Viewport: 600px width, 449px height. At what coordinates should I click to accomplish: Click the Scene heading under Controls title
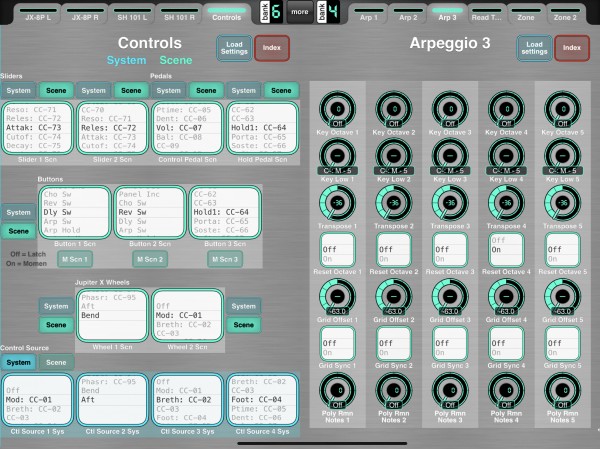(x=176, y=60)
